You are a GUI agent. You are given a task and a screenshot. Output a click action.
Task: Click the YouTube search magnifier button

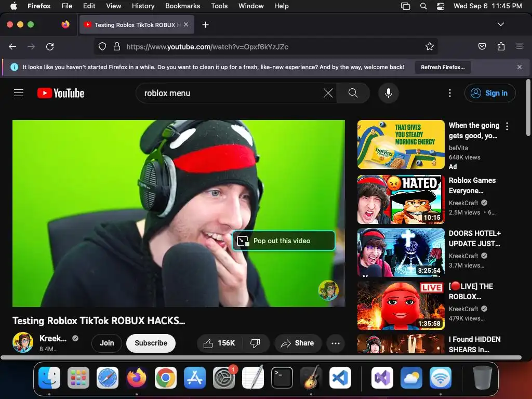click(353, 93)
